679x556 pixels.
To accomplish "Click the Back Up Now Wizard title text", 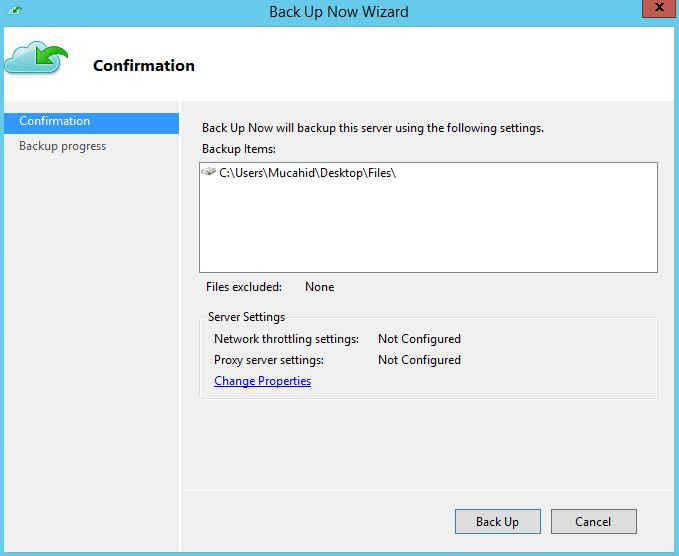I will [x=339, y=12].
